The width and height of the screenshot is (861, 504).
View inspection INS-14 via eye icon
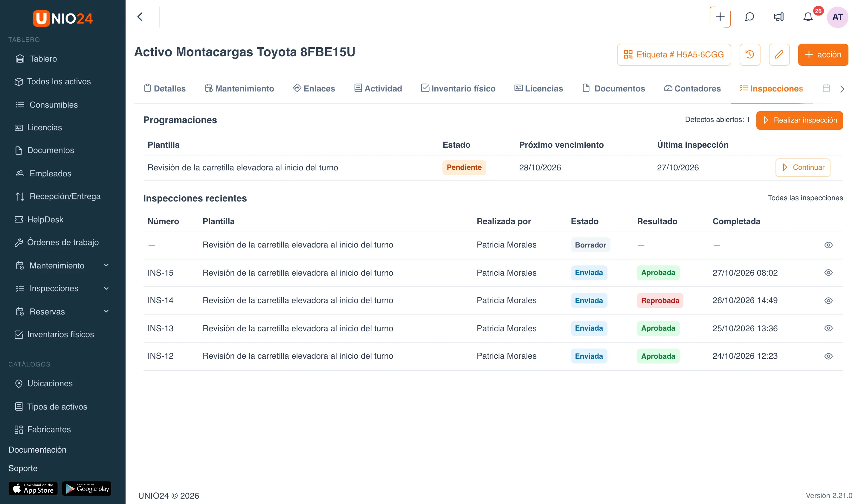pyautogui.click(x=828, y=301)
